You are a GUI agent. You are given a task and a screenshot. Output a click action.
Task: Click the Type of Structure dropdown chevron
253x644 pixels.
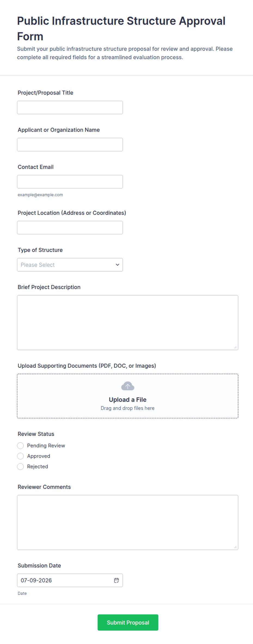coord(118,265)
